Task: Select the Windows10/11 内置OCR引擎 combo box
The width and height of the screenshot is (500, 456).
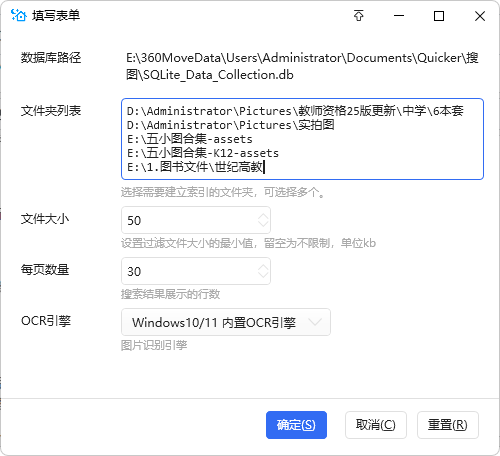Action: [226, 322]
